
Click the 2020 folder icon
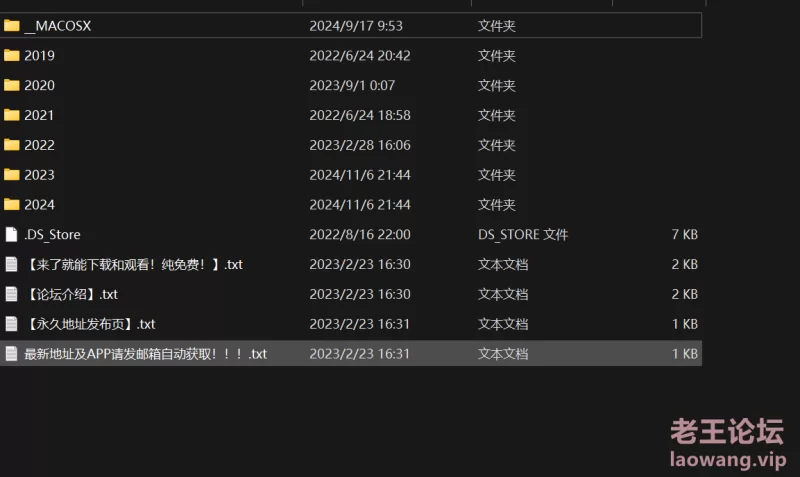click(11, 85)
